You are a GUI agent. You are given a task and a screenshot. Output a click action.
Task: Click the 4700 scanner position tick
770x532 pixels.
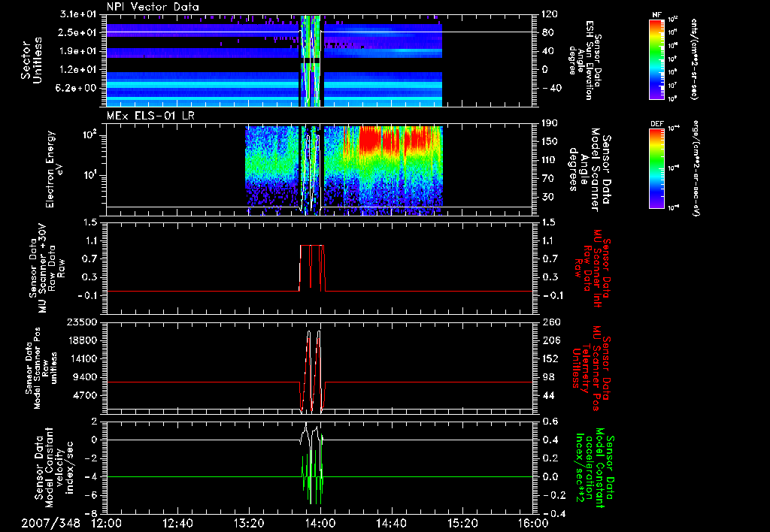(86, 396)
